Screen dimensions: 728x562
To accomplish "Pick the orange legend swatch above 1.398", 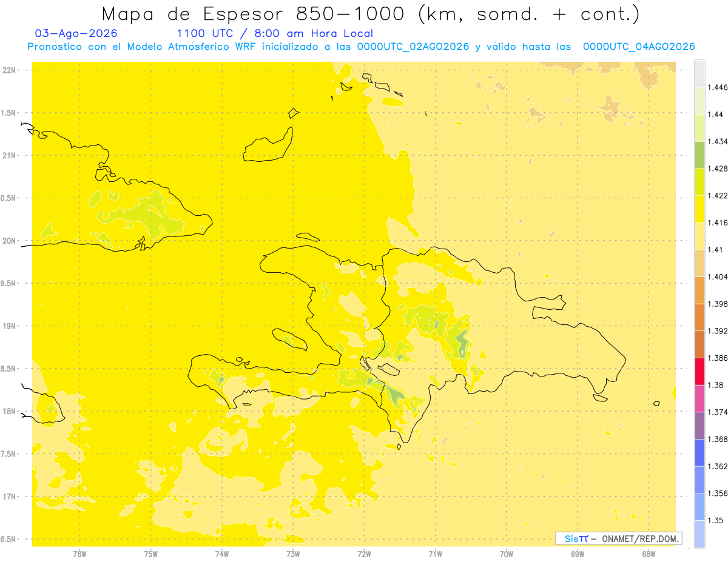I will [x=699, y=290].
